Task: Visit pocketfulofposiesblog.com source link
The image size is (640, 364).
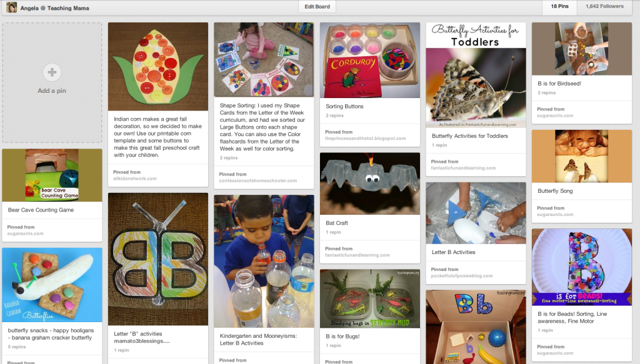Action: [x=462, y=276]
